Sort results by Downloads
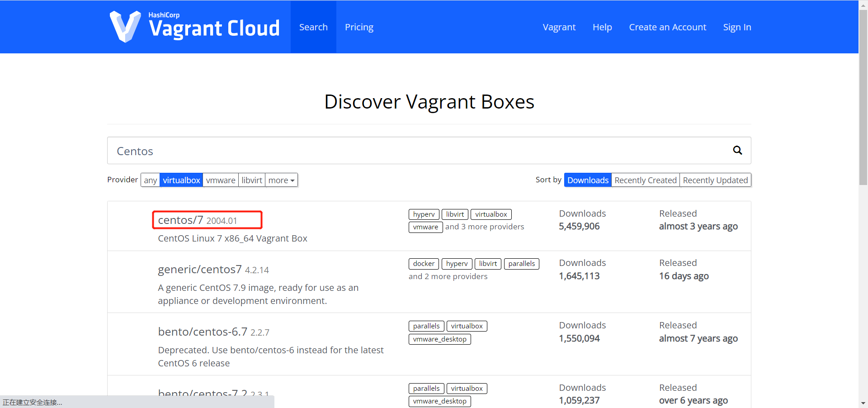Image resolution: width=868 pixels, height=408 pixels. tap(588, 180)
